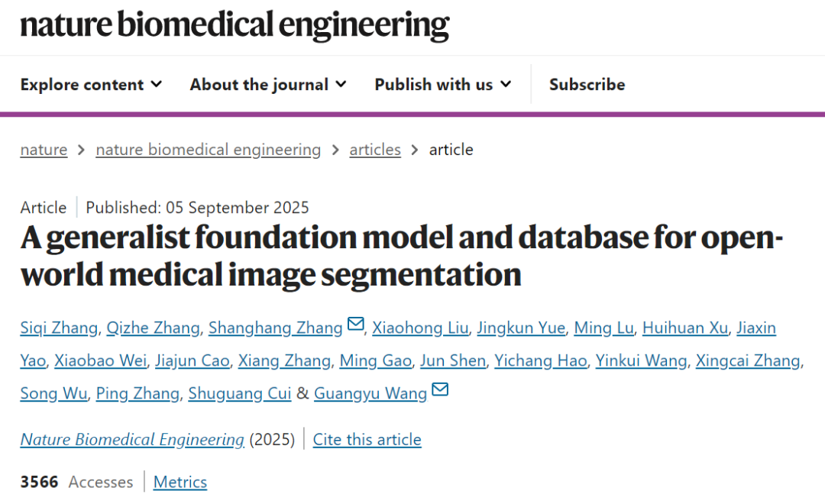This screenshot has height=504, width=825.
Task: Select author Xiaohong Liu link
Action: click(419, 328)
